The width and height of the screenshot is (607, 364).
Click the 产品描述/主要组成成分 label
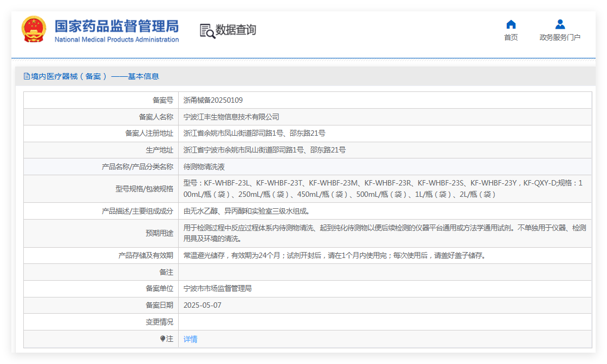tap(138, 211)
